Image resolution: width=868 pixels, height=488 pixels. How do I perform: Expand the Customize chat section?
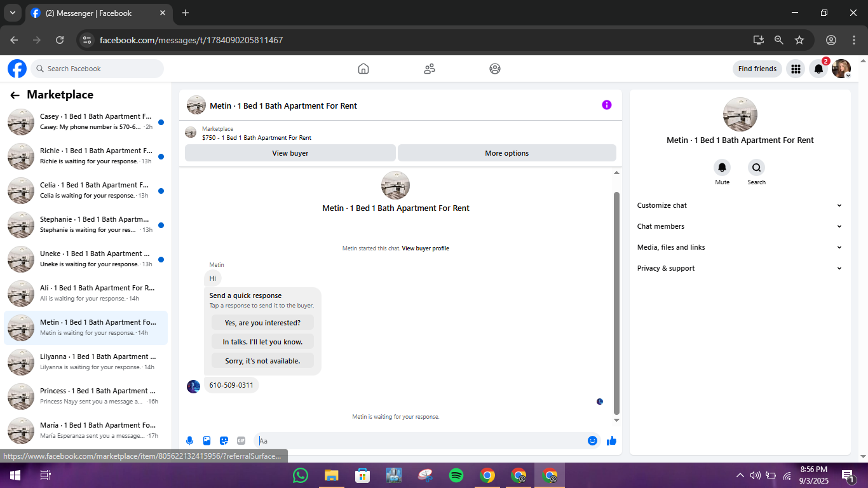(740, 205)
